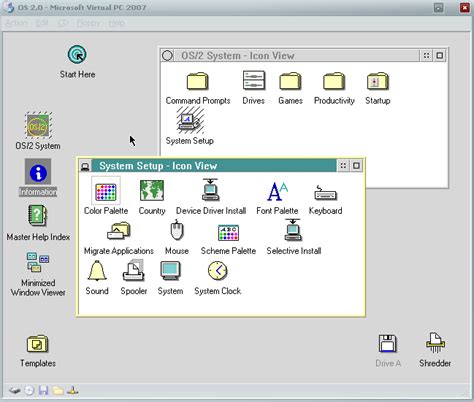Click the floppy disk status bar icon

(x=43, y=390)
